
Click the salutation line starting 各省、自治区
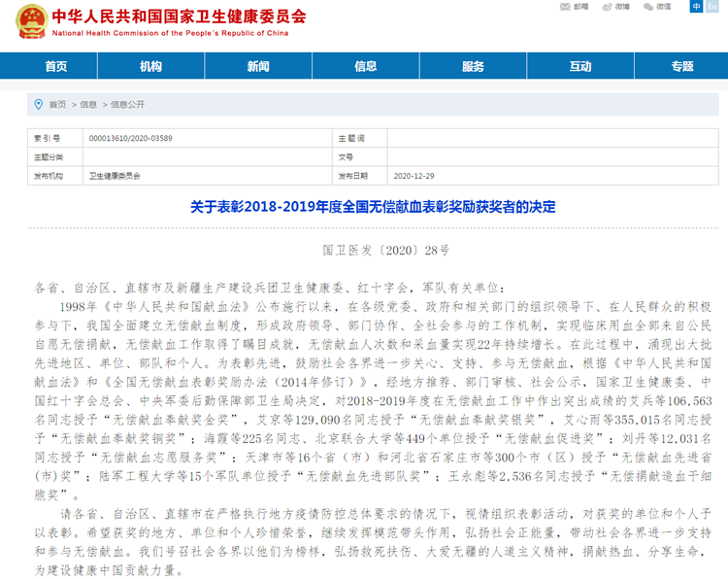point(270,289)
